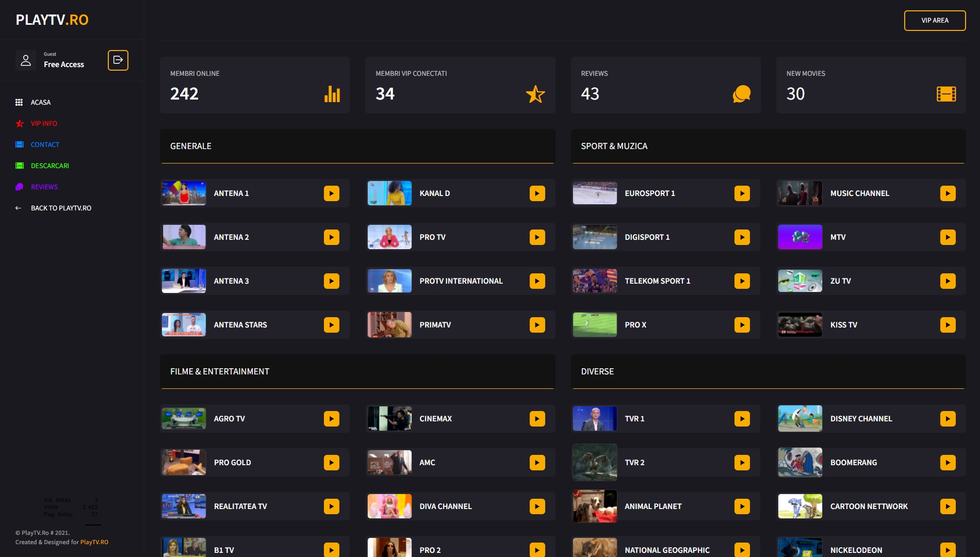
Task: Click the Disney Channel thumbnail
Action: click(800, 419)
